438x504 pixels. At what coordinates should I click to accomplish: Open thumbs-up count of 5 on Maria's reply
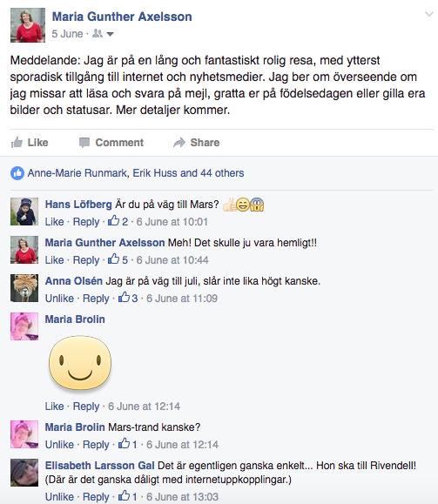[118, 259]
